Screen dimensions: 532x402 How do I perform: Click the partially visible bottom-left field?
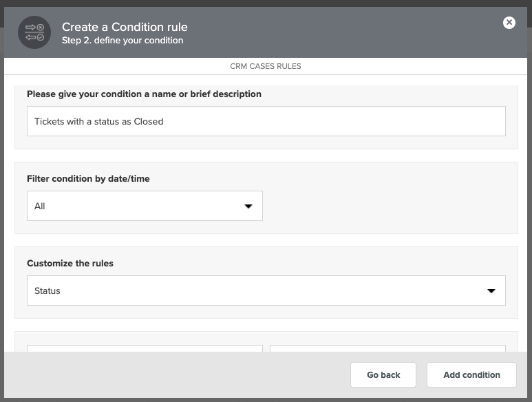tap(145, 348)
